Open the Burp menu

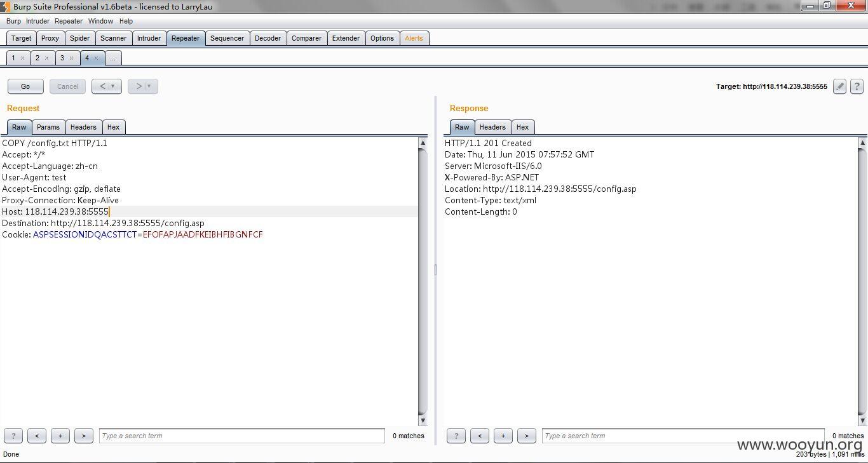(13, 21)
